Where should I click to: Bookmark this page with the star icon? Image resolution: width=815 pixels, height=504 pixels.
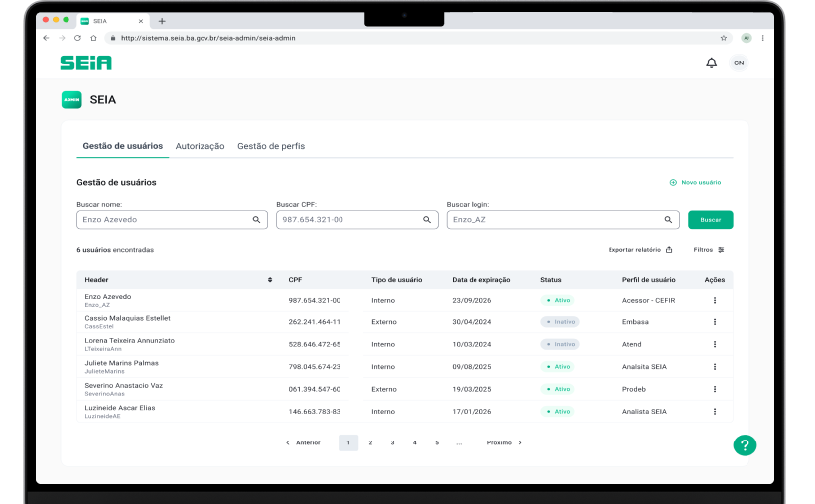pyautogui.click(x=724, y=38)
